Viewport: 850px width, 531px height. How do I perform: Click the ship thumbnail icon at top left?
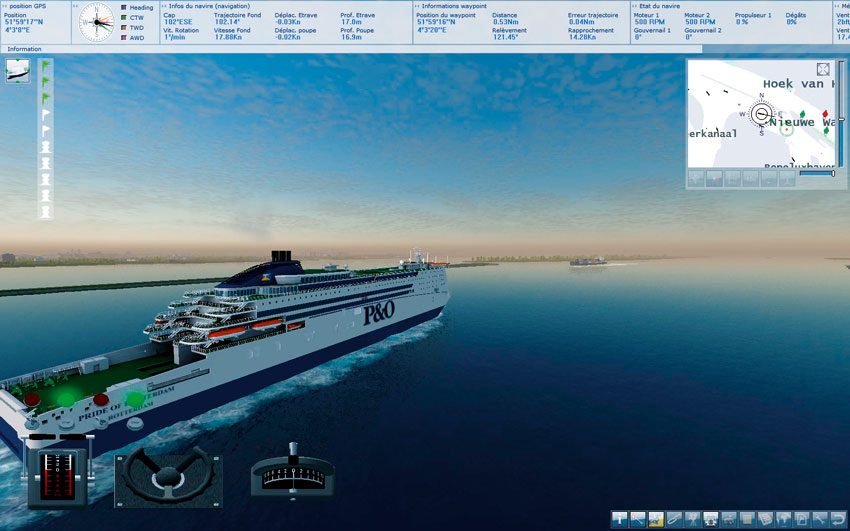coord(18,71)
